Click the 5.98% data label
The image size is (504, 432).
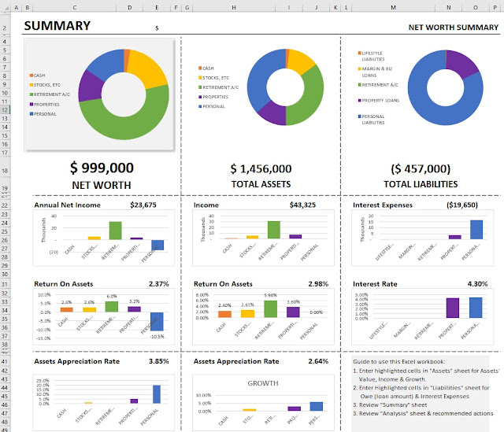[x=270, y=295]
